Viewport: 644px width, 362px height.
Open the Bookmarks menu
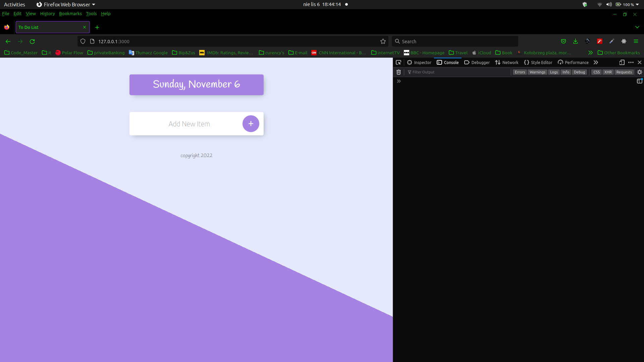click(70, 13)
